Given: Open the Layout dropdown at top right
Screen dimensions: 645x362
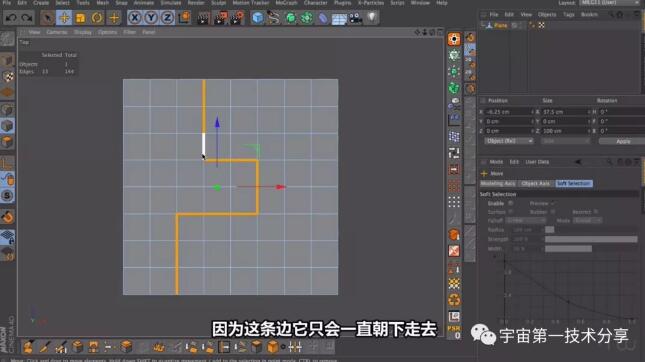Looking at the screenshot, I should click(610, 2).
